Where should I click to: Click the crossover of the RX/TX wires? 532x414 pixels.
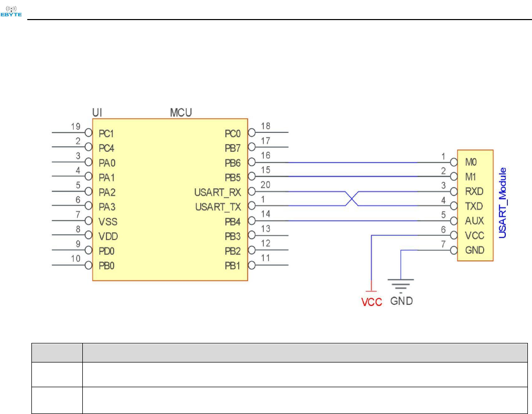[x=351, y=199]
